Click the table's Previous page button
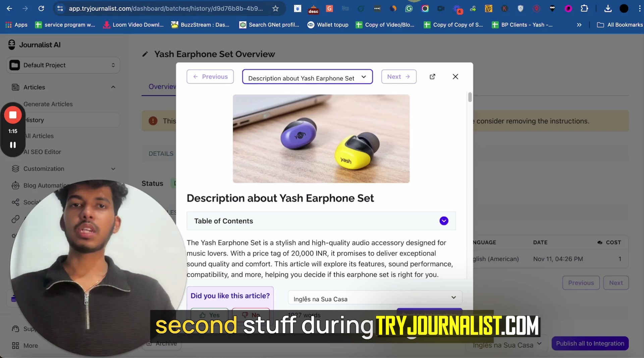The image size is (644, 358). click(x=581, y=283)
